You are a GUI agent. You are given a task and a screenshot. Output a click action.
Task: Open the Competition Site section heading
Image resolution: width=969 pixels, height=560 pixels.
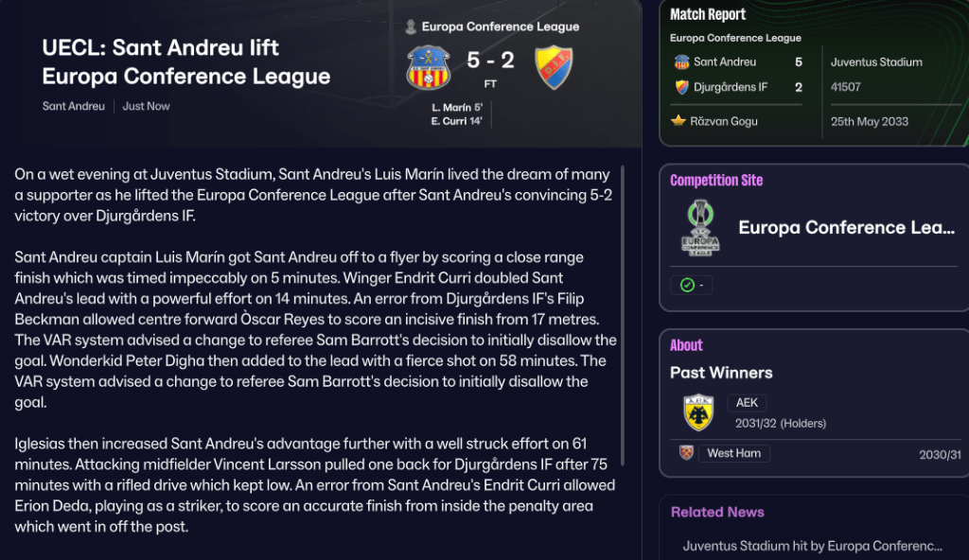pos(716,180)
